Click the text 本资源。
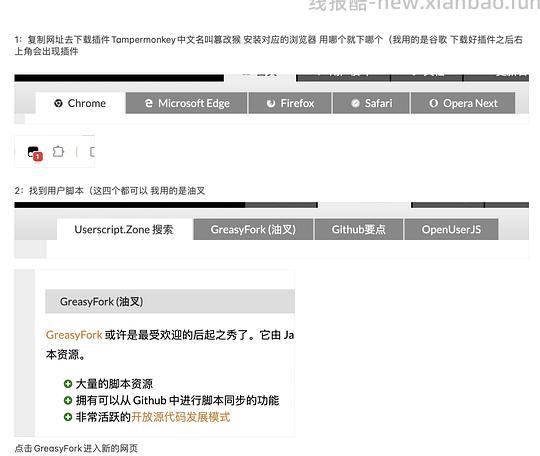 (66, 354)
